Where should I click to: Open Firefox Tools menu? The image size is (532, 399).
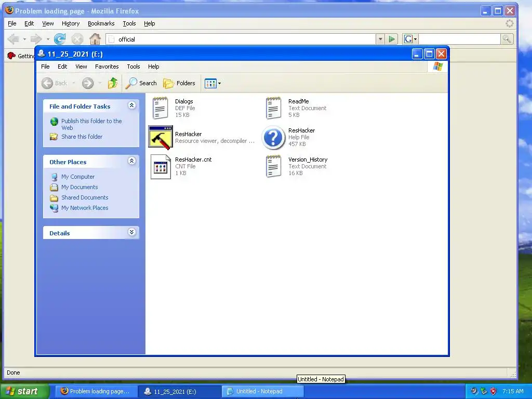coord(129,23)
